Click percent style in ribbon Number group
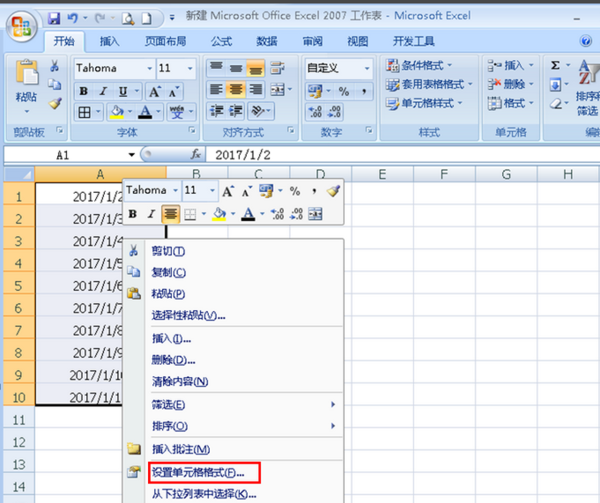 click(x=344, y=92)
